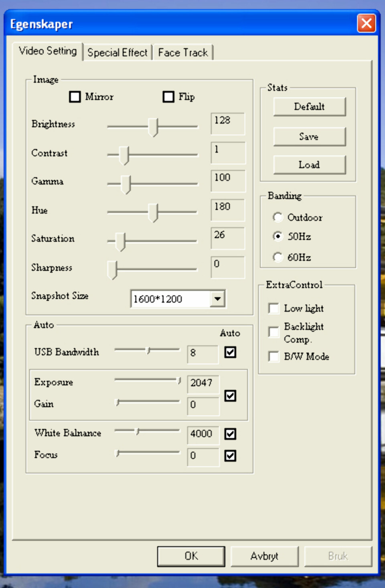This screenshot has width=385, height=588.
Task: Click the Hue value field showing 180
Action: click(x=228, y=210)
